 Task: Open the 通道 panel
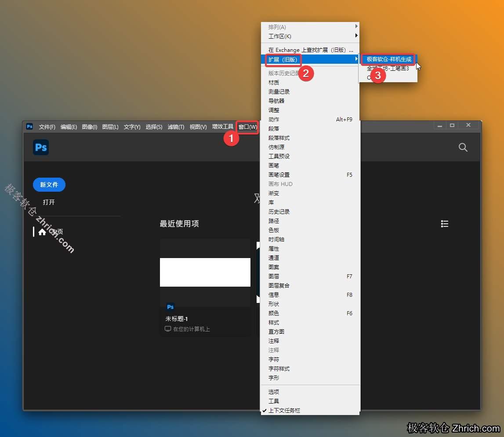(310, 258)
